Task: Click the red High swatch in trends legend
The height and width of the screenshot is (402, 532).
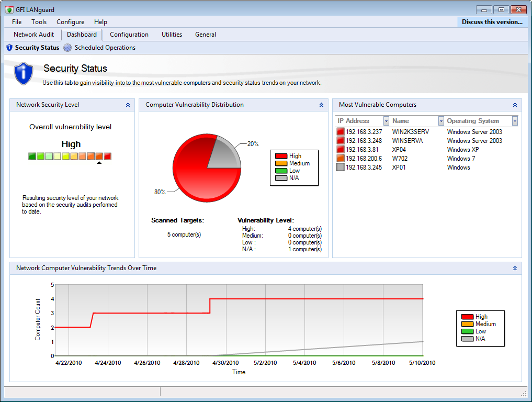Action: pos(467,317)
